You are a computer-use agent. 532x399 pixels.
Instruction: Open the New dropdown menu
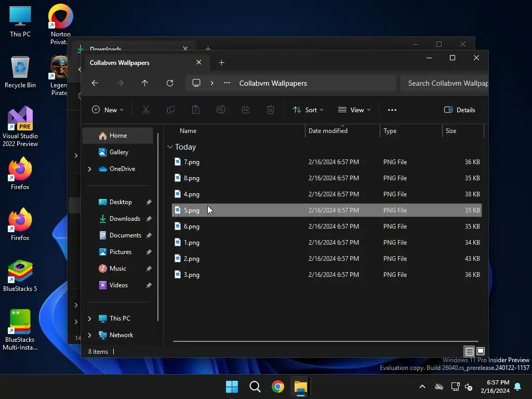point(108,110)
